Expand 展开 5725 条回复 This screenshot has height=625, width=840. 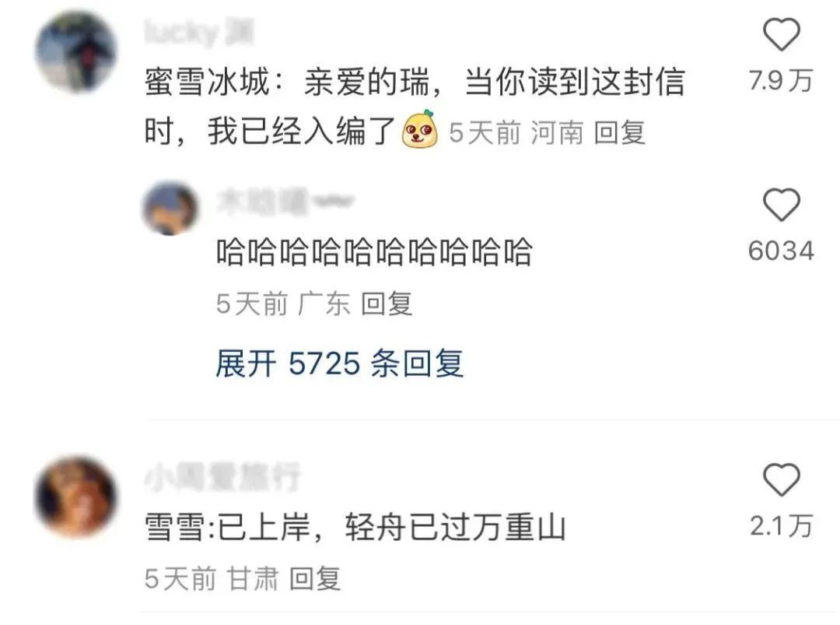click(339, 363)
